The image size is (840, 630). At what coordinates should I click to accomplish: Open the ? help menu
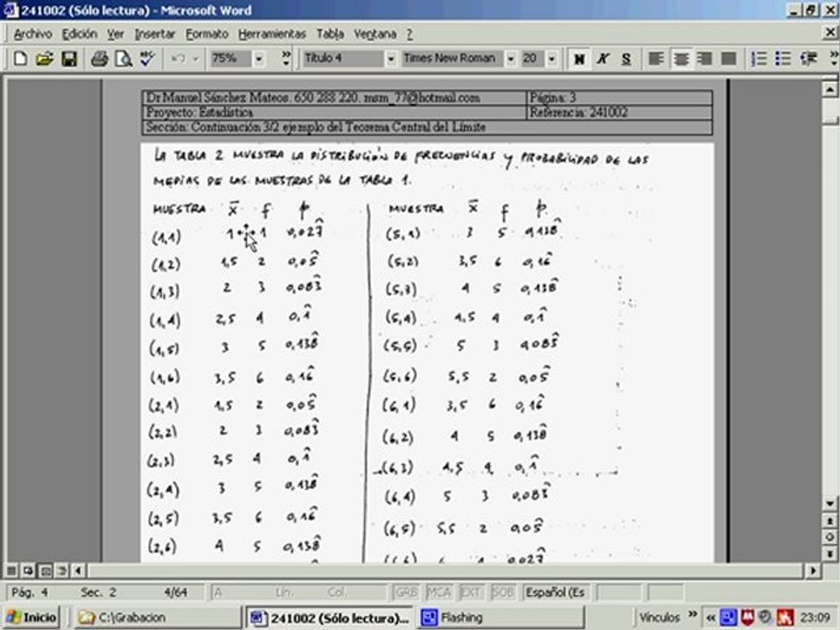[x=409, y=34]
